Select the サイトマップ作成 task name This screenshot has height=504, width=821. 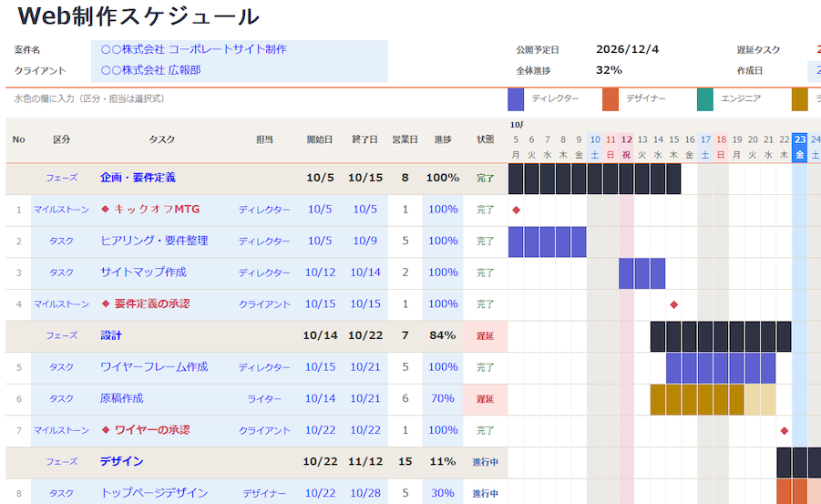click(143, 273)
